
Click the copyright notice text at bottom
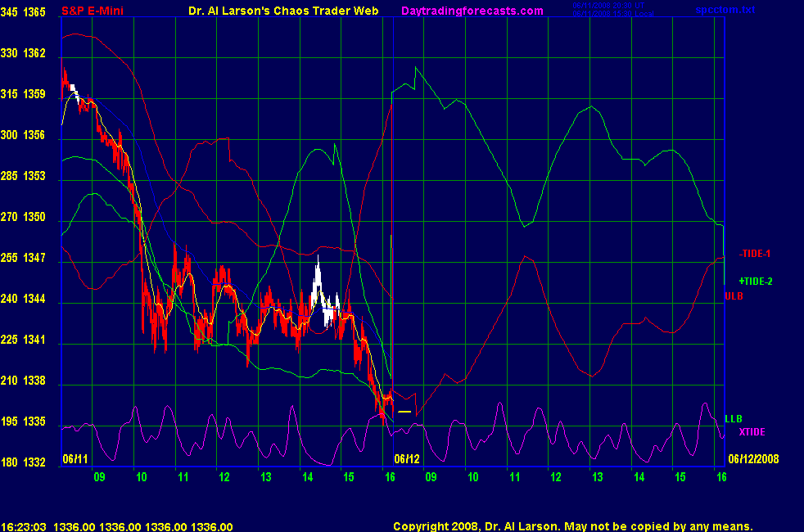point(572,527)
